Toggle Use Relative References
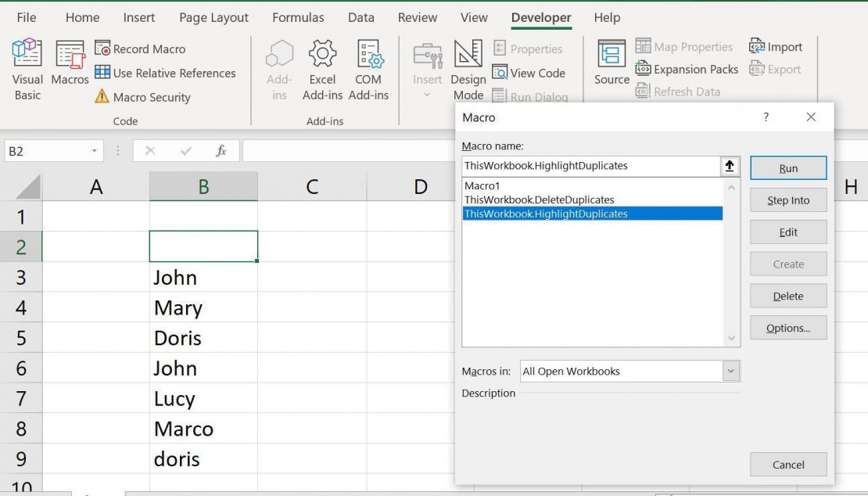This screenshot has width=868, height=496. [x=165, y=73]
